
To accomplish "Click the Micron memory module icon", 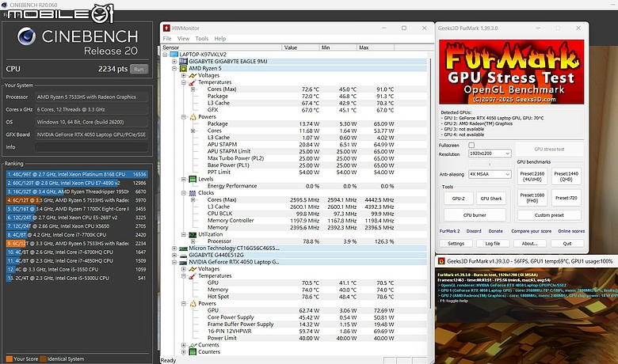I will point(183,248).
